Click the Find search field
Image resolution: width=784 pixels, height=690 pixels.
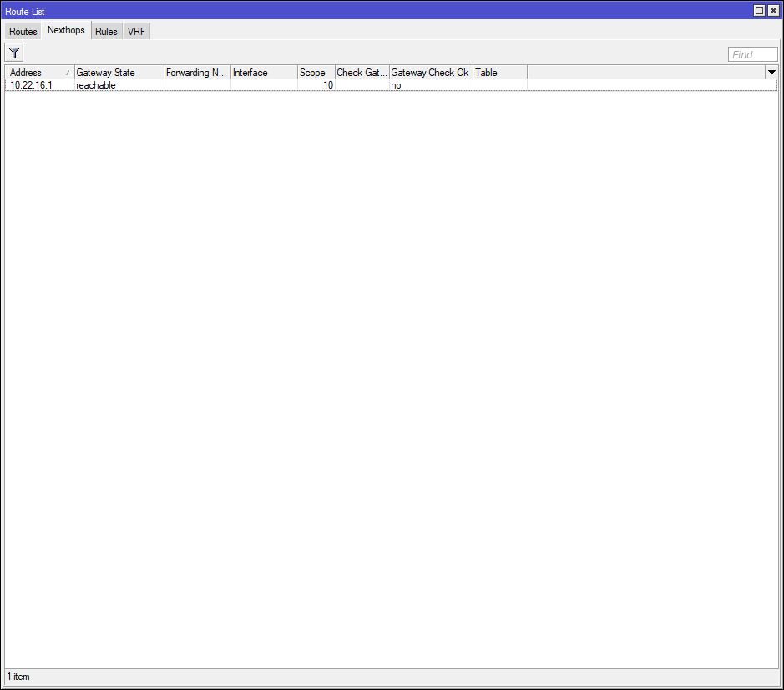click(x=752, y=54)
